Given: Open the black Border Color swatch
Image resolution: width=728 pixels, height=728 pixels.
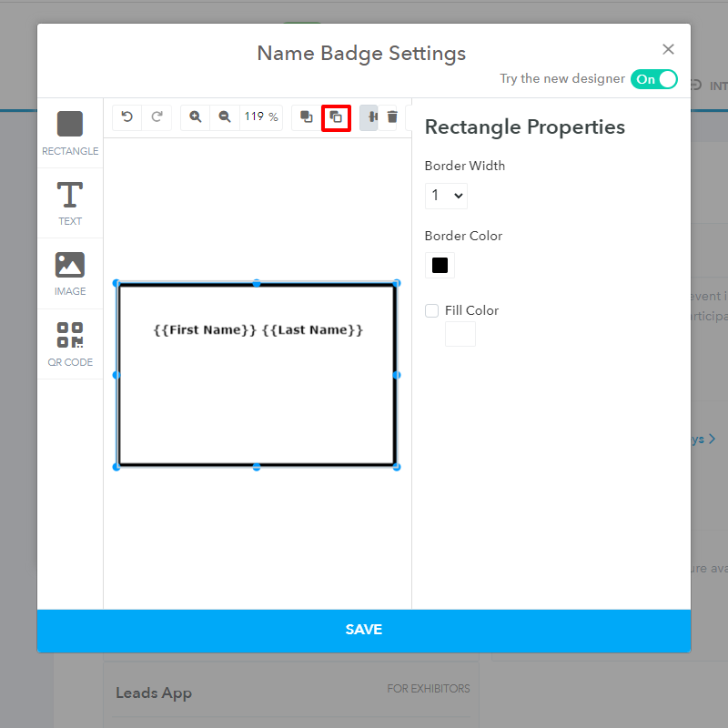Looking at the screenshot, I should click(440, 266).
